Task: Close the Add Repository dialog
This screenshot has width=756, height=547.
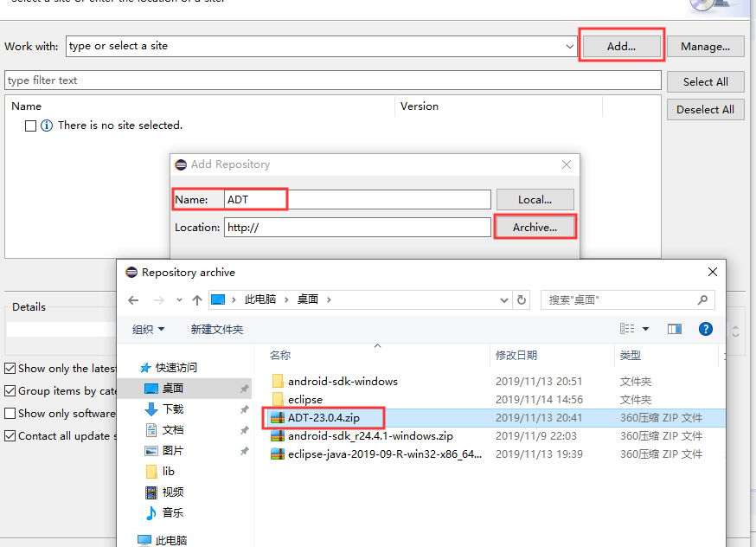Action: 567,164
